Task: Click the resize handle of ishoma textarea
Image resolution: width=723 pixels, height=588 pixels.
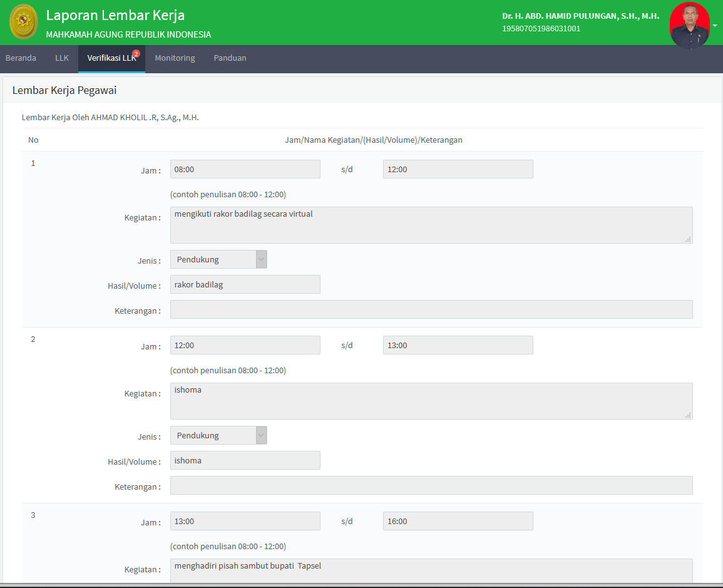Action: pyautogui.click(x=688, y=415)
